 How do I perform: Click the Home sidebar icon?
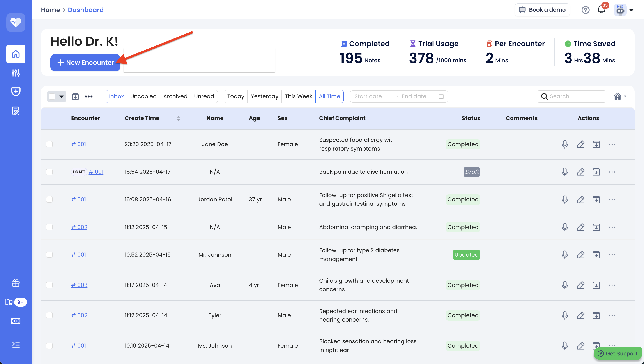coord(16,54)
